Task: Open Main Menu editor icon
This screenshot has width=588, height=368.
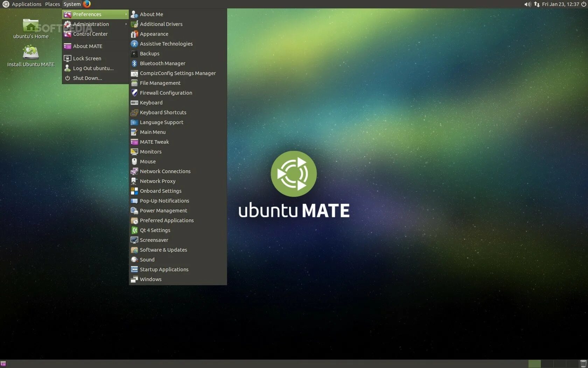Action: [x=134, y=132]
